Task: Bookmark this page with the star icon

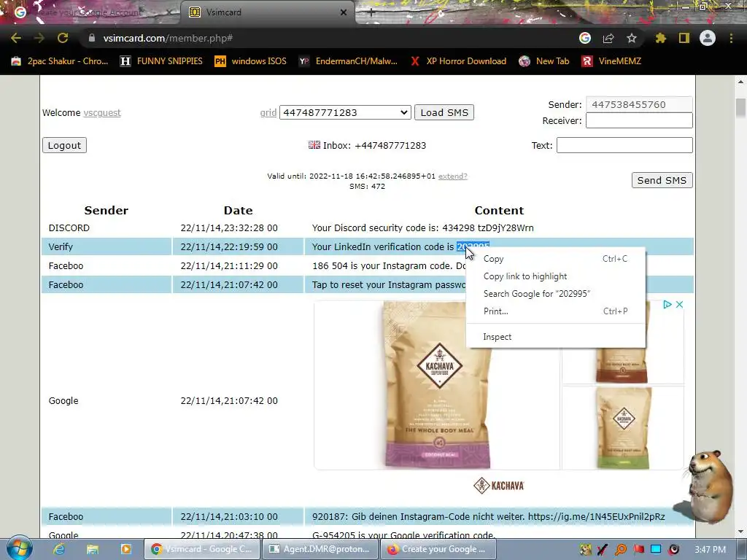Action: (x=632, y=38)
